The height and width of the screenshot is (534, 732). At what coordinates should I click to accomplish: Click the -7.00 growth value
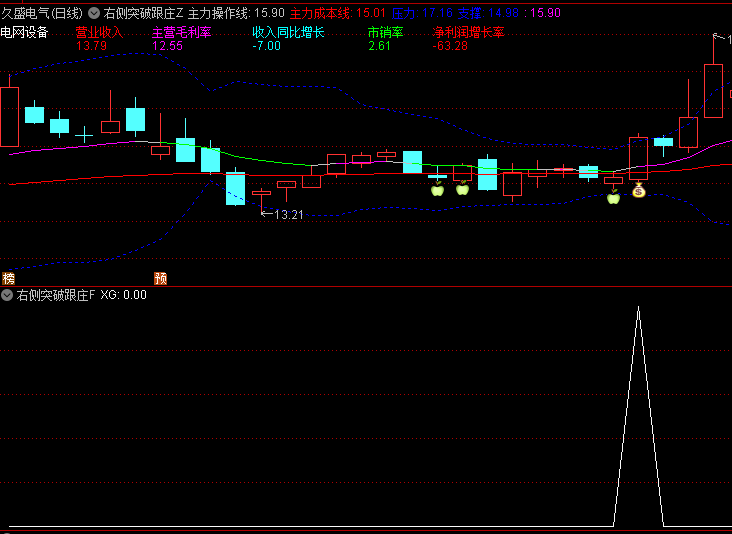tap(267, 46)
